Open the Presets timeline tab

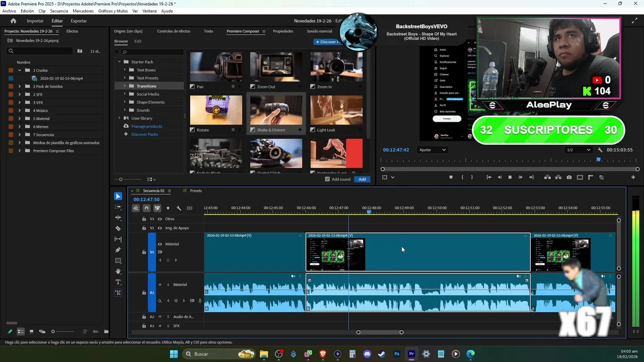point(196,191)
